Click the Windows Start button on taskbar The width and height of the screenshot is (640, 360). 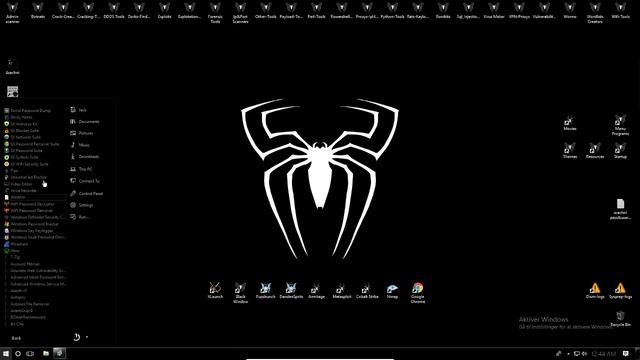pyautogui.click(x=6, y=353)
